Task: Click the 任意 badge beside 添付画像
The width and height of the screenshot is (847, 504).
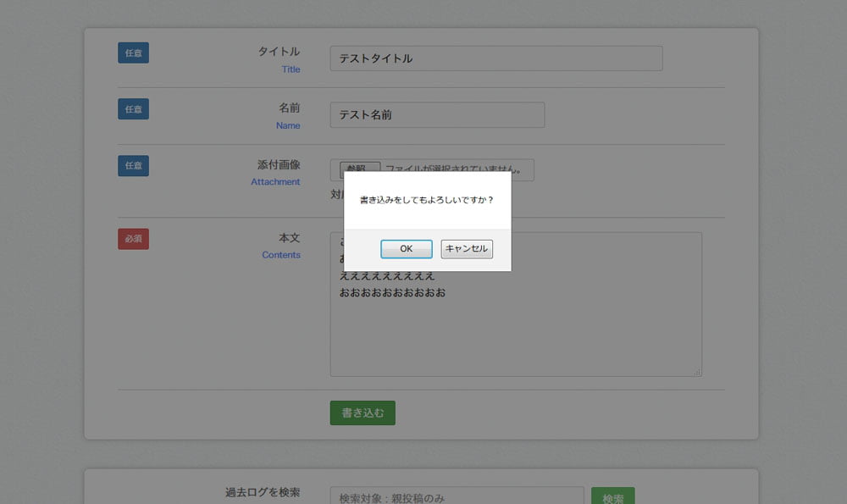Action: (133, 166)
